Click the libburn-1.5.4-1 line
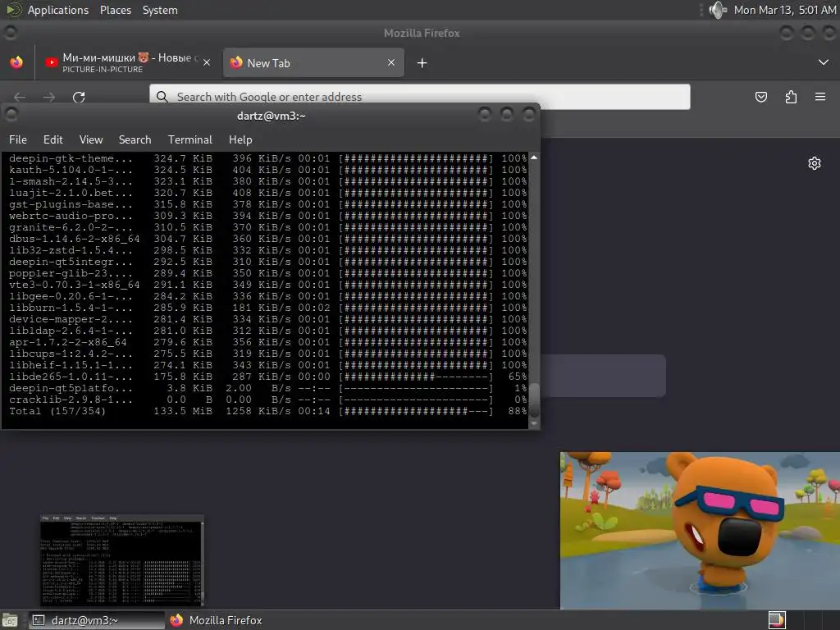This screenshot has height=630, width=840. 268,308
